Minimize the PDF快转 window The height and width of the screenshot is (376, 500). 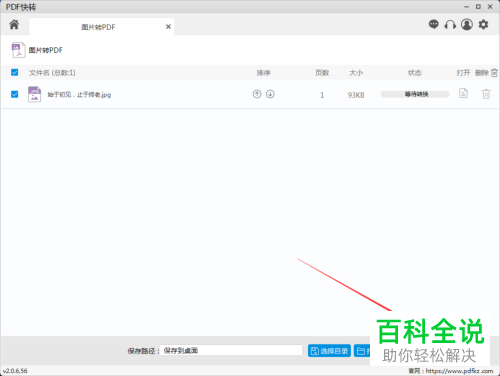[x=466, y=7]
